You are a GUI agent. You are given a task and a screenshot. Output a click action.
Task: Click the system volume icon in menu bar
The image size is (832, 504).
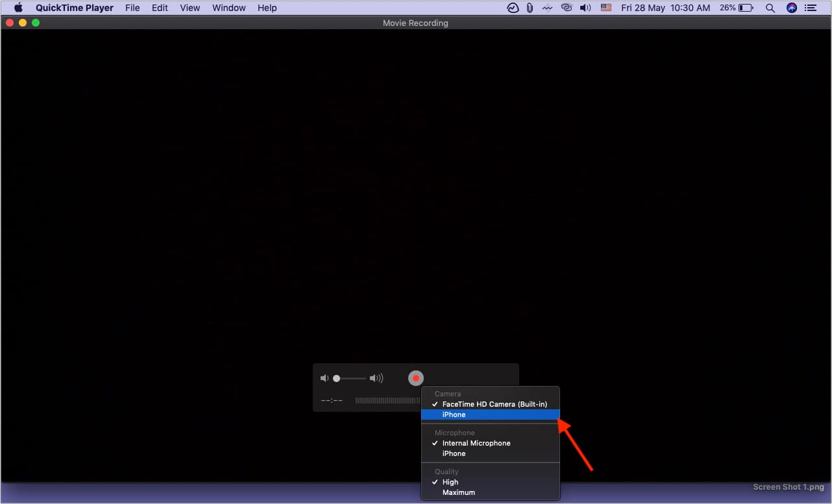[585, 8]
